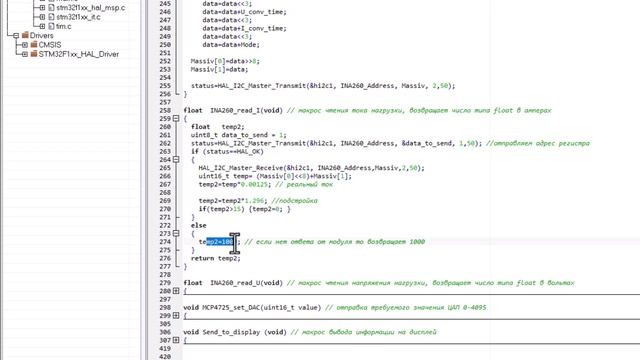Click the Drivers folder icon

25,35
